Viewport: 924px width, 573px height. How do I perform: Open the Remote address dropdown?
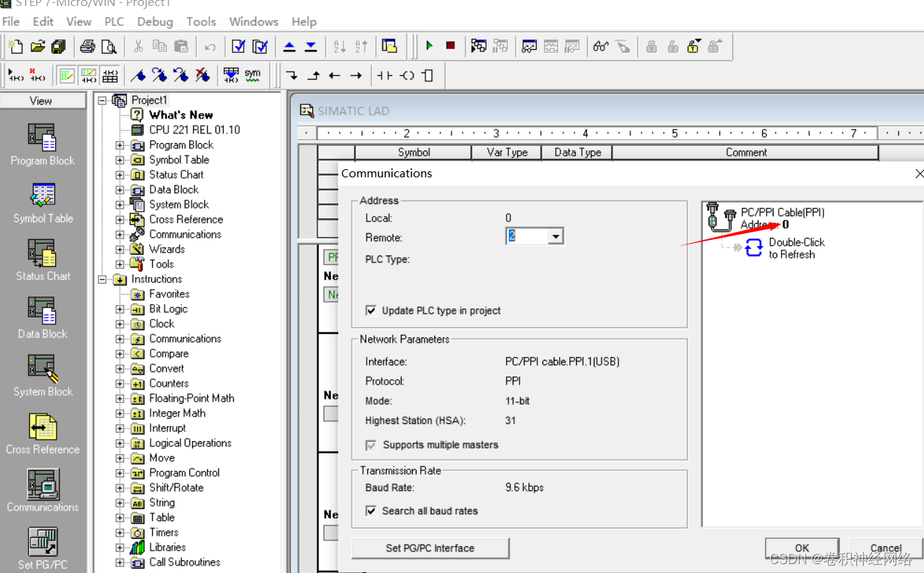(x=555, y=237)
